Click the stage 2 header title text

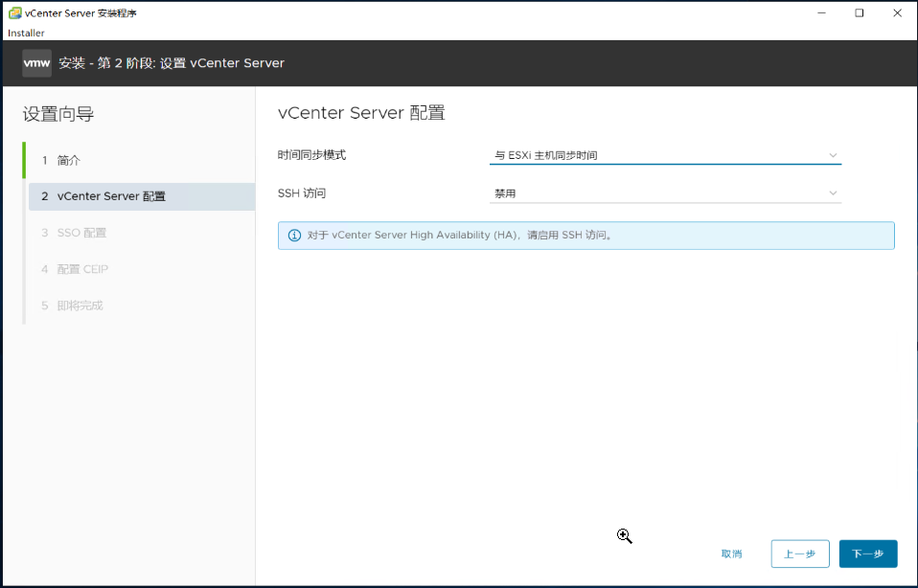[x=172, y=63]
